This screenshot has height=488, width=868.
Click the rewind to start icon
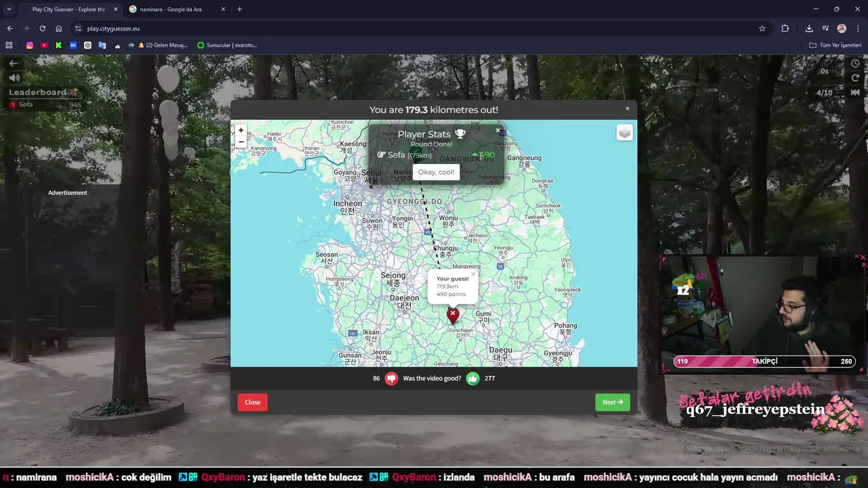[855, 92]
